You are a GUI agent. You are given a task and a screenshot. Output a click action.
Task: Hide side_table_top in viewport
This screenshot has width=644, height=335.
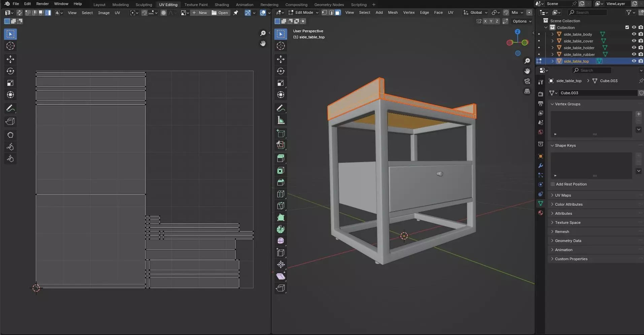click(634, 61)
